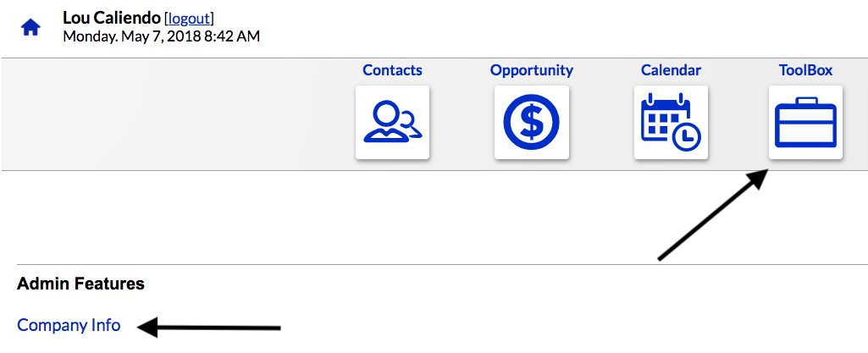
Task: Open Contacts via the people icon
Action: (x=392, y=122)
